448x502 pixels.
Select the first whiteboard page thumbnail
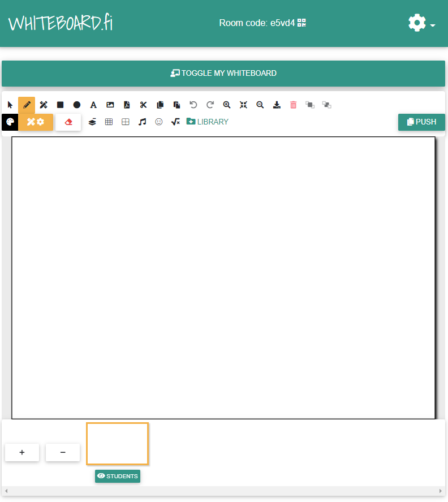[117, 443]
